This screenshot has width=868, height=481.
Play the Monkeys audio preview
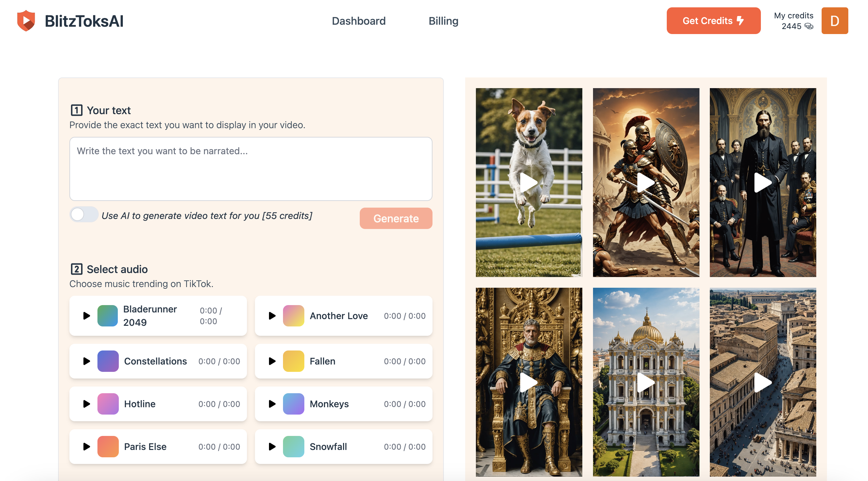(x=272, y=404)
